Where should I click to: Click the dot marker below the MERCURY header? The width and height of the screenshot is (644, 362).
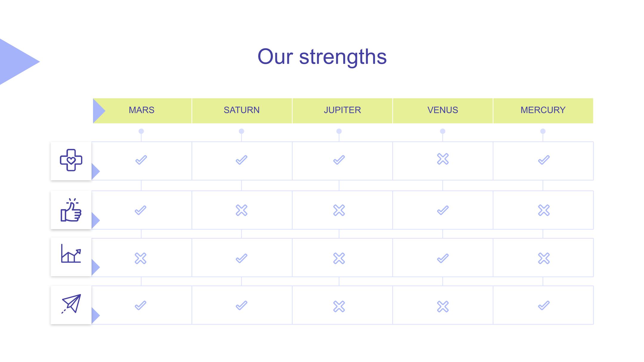click(543, 131)
